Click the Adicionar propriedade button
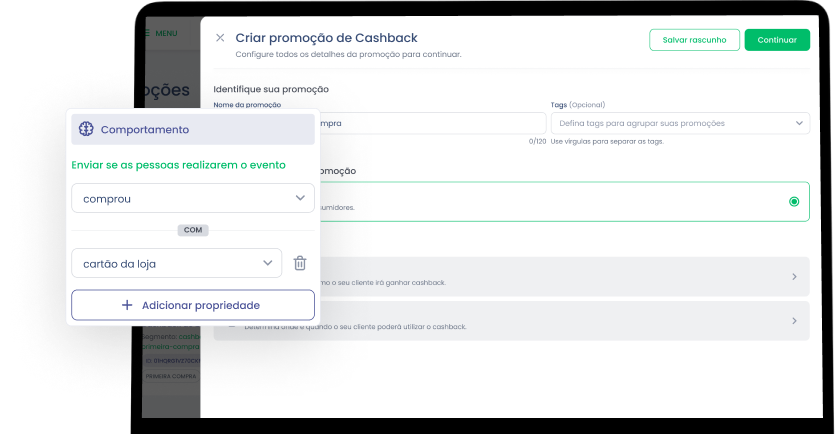 pyautogui.click(x=193, y=305)
